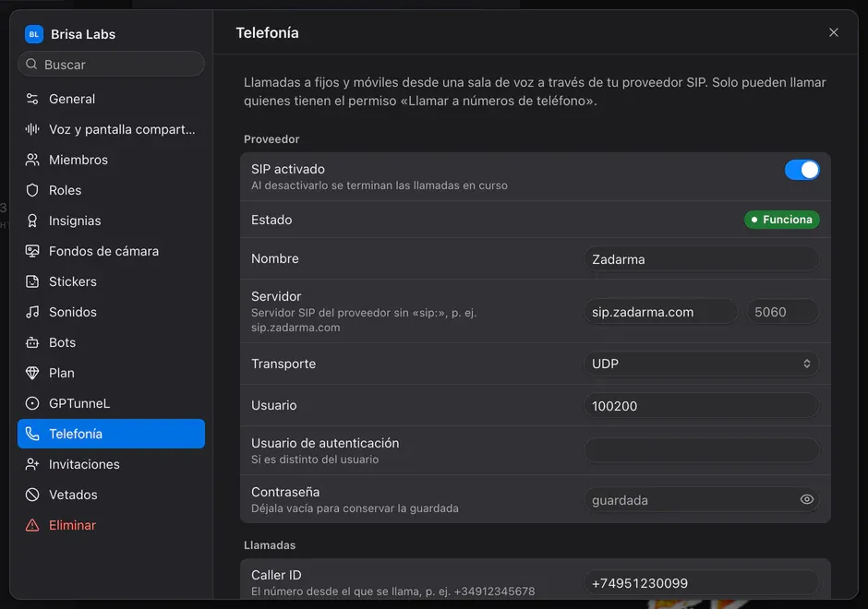Click the Caller ID label

click(276, 575)
